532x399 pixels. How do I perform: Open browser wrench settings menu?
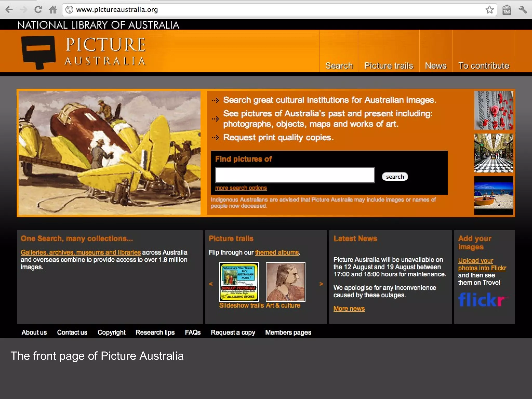[523, 10]
